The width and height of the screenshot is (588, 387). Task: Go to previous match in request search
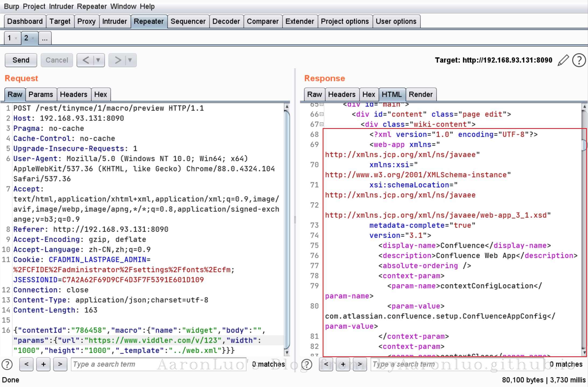pos(26,364)
